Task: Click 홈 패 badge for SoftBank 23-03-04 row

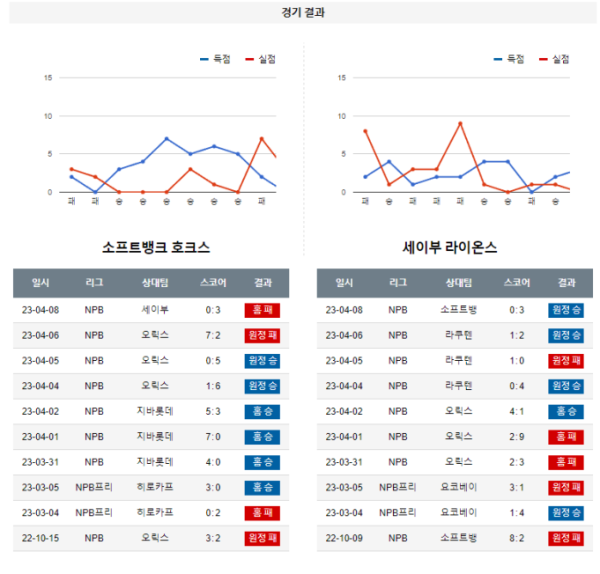Action: [262, 513]
